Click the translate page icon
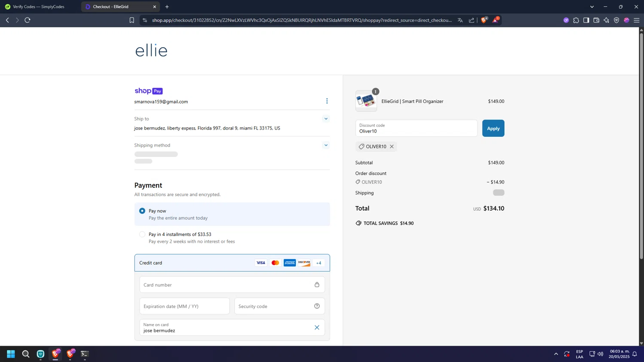This screenshot has width=644, height=362. click(460, 20)
